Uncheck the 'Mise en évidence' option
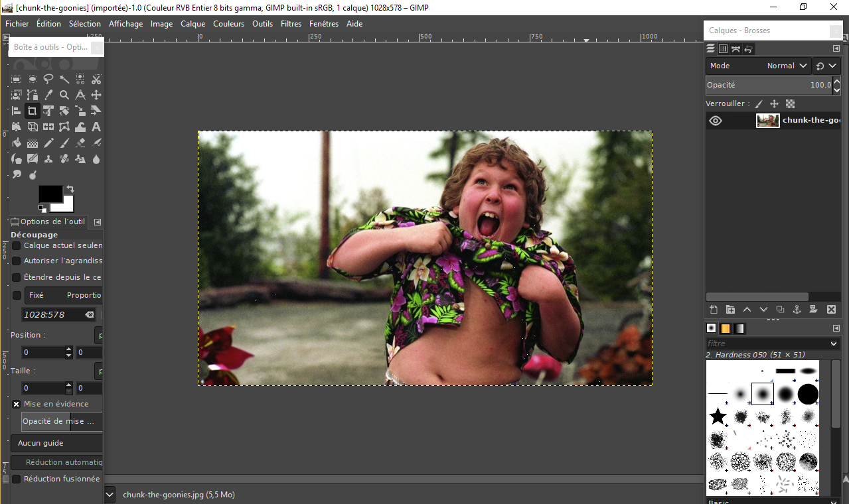This screenshot has height=504, width=849. (17, 404)
